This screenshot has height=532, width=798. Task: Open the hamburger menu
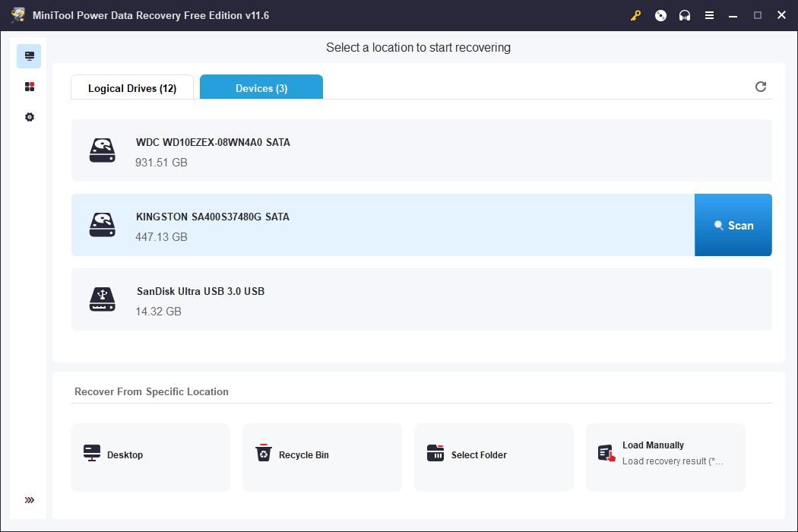(709, 15)
